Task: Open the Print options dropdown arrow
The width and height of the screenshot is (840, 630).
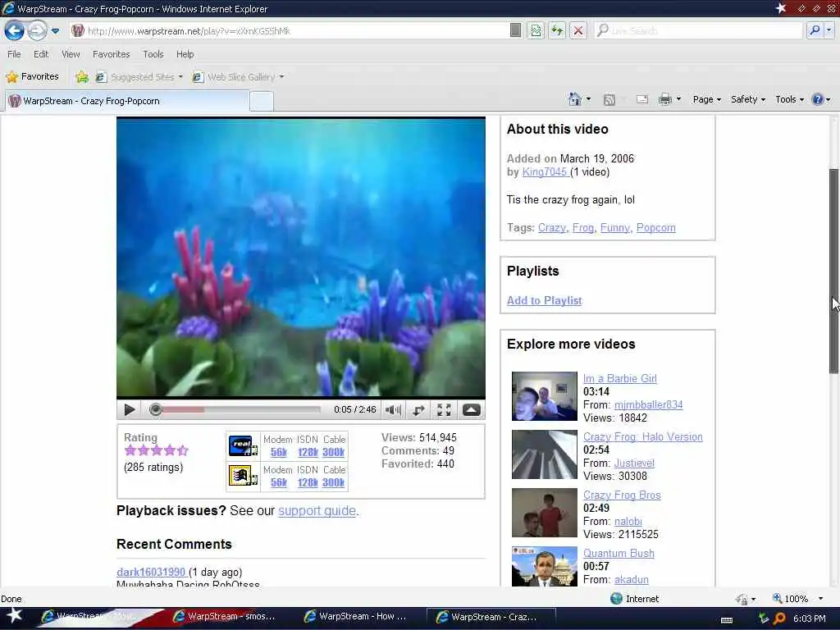Action: click(x=678, y=99)
